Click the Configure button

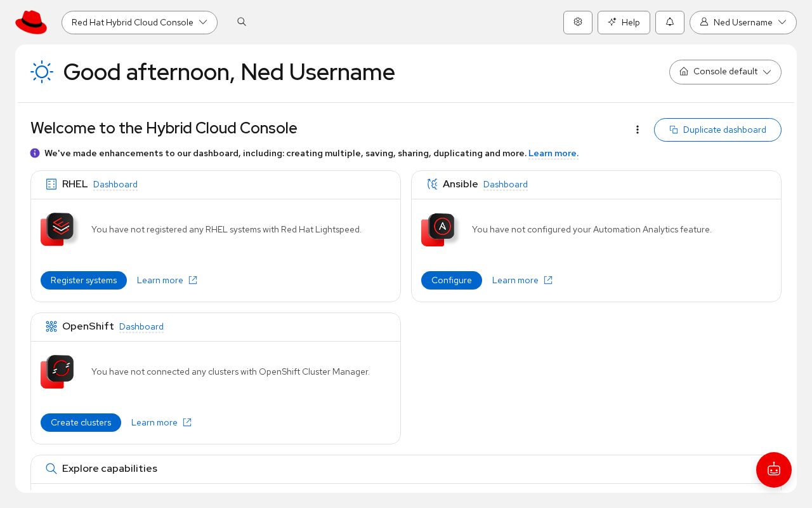452,280
